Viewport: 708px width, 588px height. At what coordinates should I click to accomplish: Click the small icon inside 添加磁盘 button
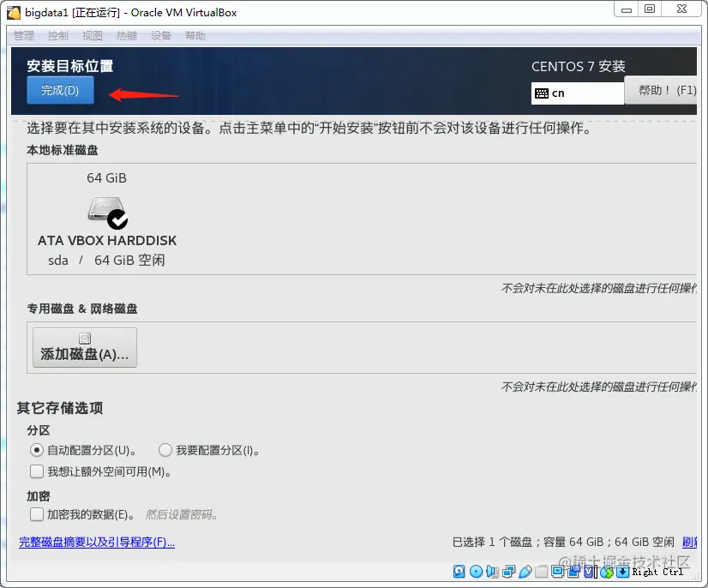coord(85,339)
